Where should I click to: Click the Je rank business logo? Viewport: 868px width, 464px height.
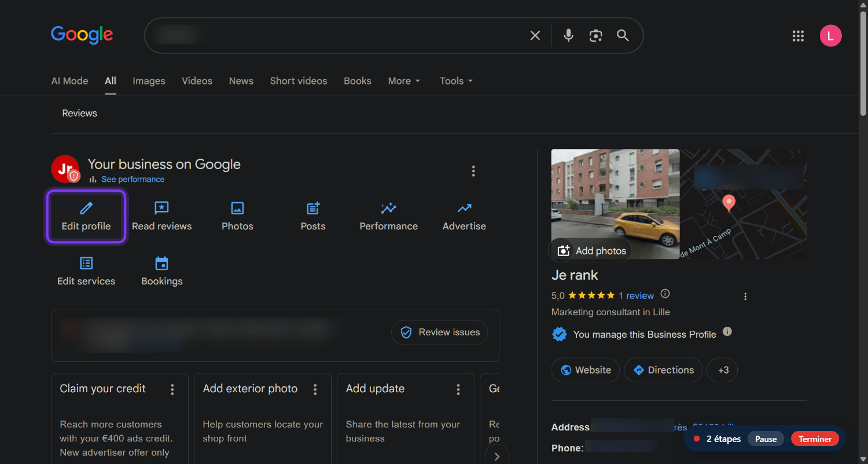(65, 169)
